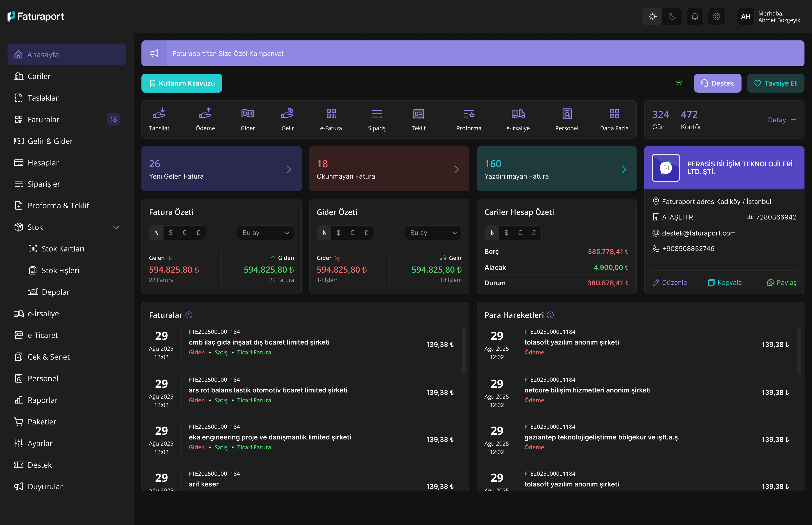The image size is (812, 525).
Task: Open the Bu ay dropdown in Fatura Özeti
Action: coord(265,232)
